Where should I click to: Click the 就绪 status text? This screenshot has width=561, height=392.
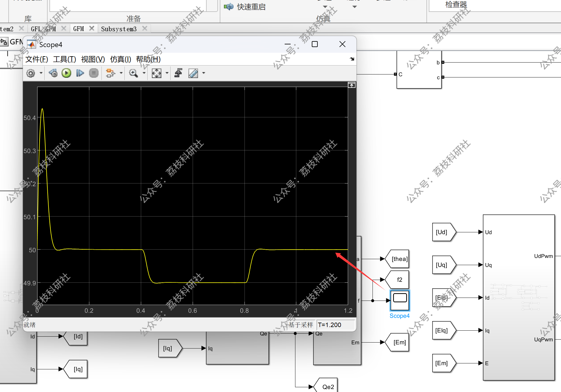[29, 325]
